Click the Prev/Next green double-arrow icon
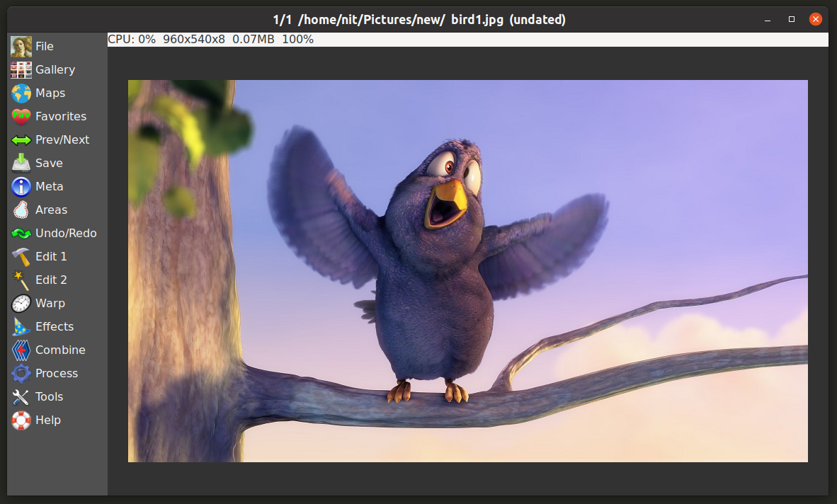837x504 pixels. [x=21, y=139]
